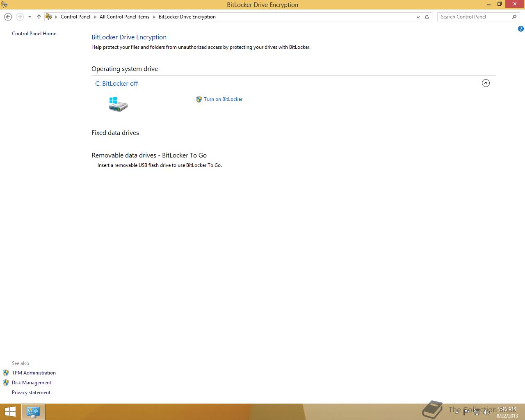Click the blue BitLocker Drive Encryption page heading
The image size is (525, 420).
coord(129,37)
